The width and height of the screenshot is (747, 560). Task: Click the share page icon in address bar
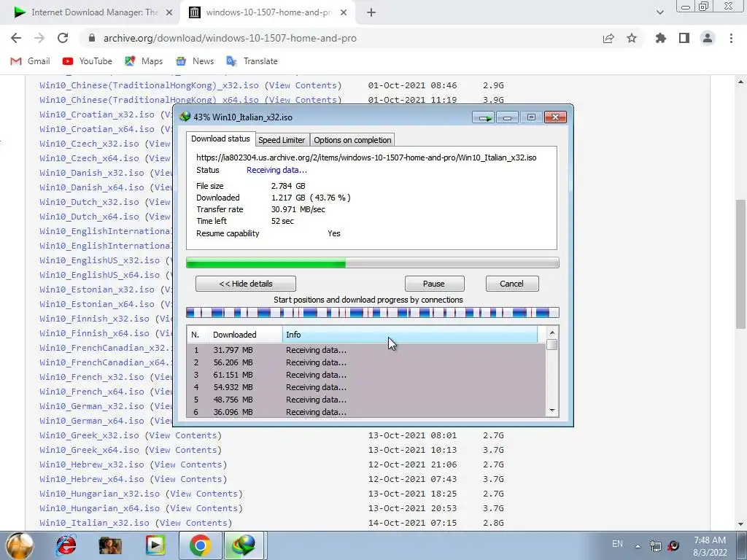[608, 38]
